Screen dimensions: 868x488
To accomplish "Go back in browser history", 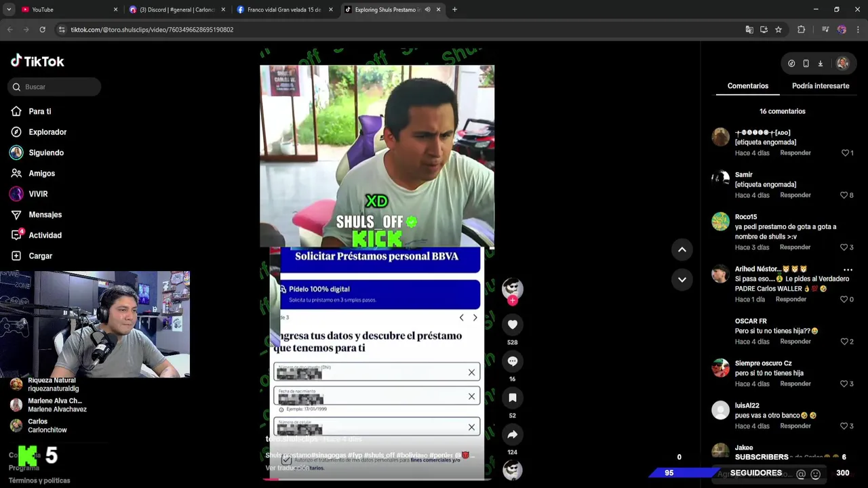I will click(x=9, y=30).
